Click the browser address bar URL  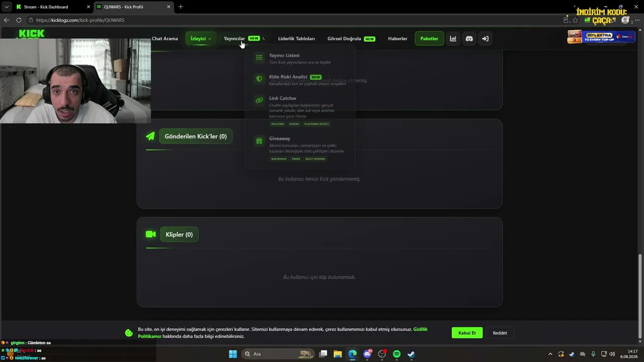click(80, 20)
